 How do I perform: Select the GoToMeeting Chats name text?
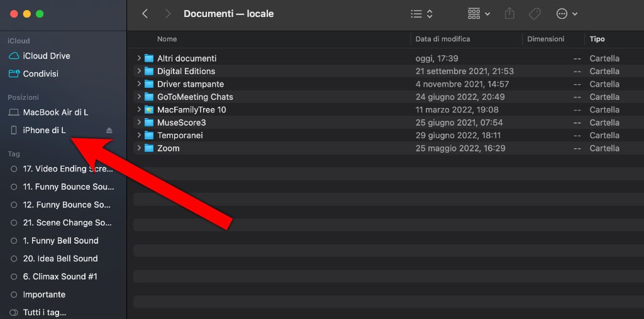click(195, 97)
